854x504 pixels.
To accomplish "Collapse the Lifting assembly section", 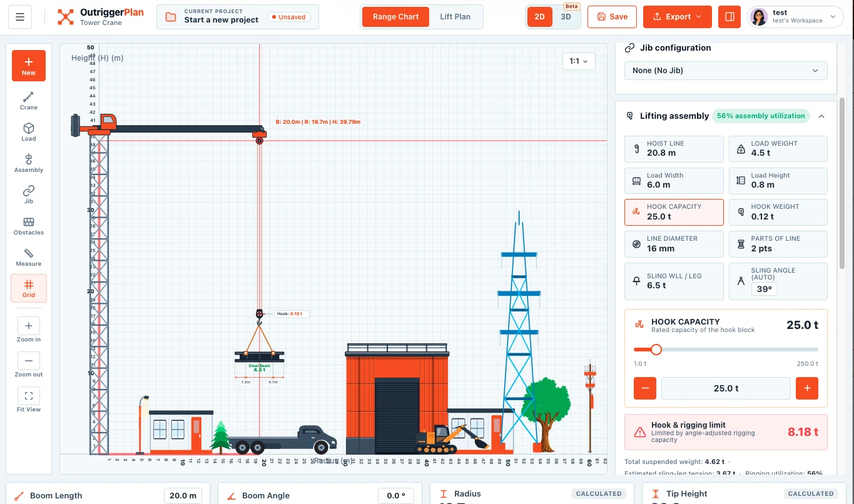I will click(x=821, y=116).
